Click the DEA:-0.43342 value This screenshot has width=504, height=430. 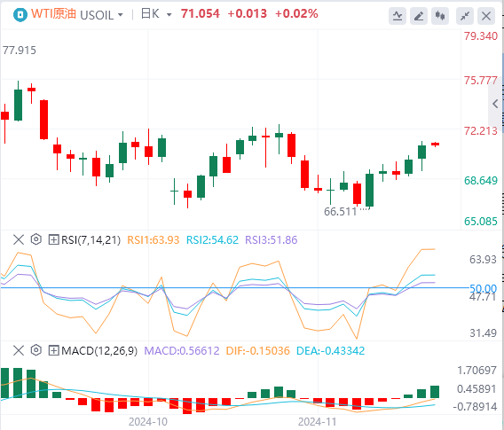330,351
